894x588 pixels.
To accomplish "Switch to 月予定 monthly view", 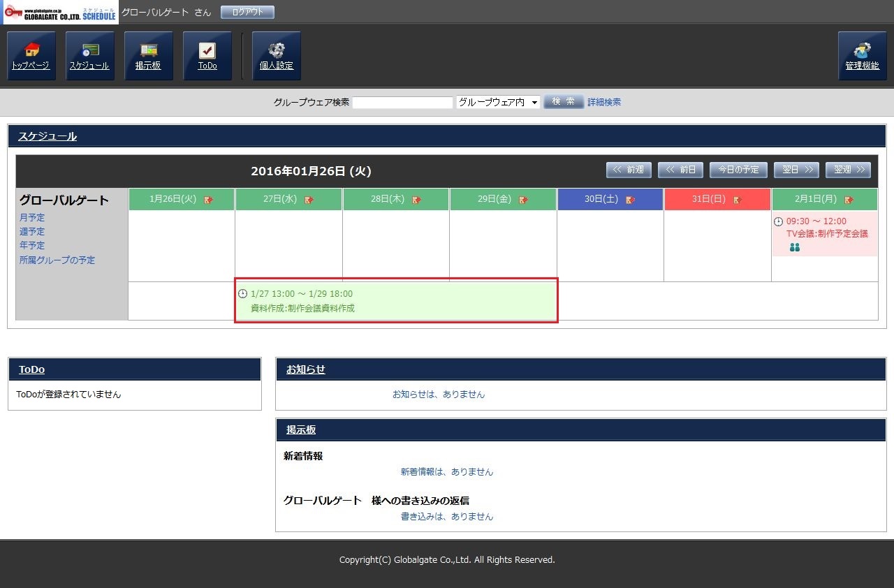I will 32,218.
